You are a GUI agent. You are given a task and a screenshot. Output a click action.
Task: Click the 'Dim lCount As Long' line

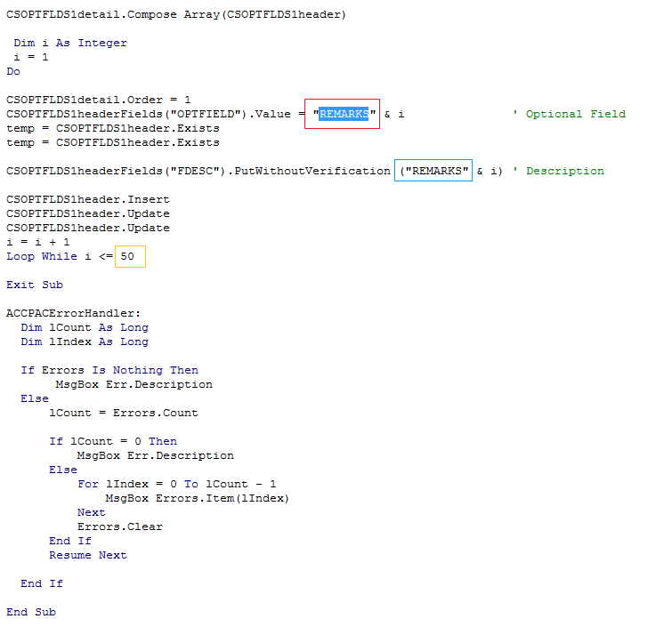[85, 327]
